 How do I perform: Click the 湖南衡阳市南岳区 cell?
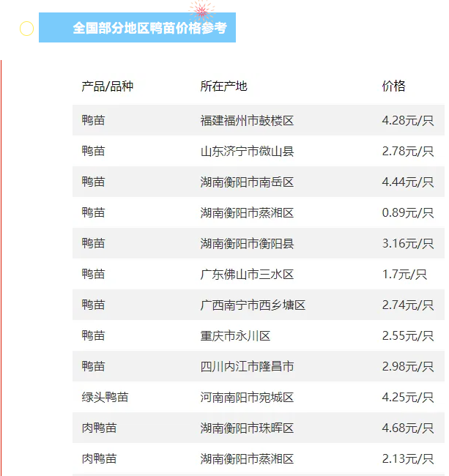click(247, 182)
